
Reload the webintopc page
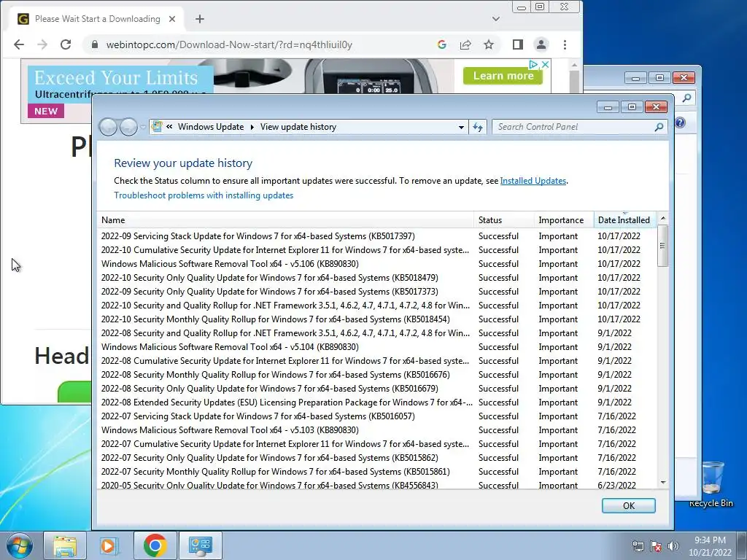pos(66,44)
